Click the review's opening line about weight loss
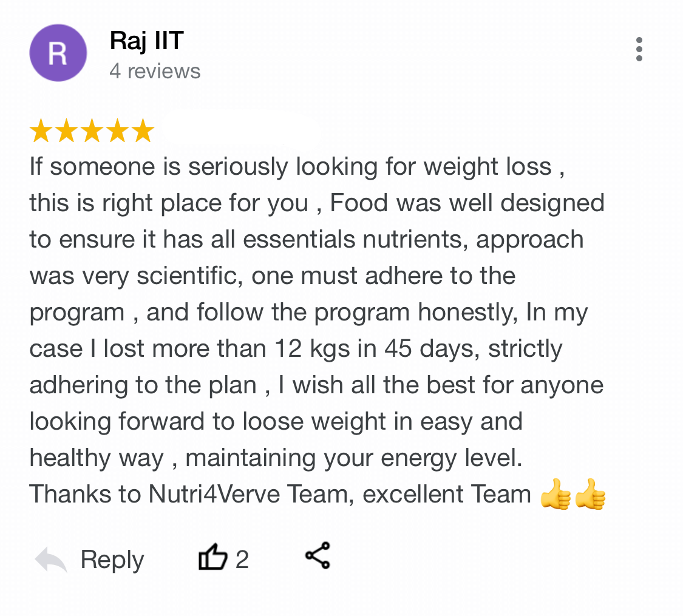The image size is (683, 616). [297, 166]
